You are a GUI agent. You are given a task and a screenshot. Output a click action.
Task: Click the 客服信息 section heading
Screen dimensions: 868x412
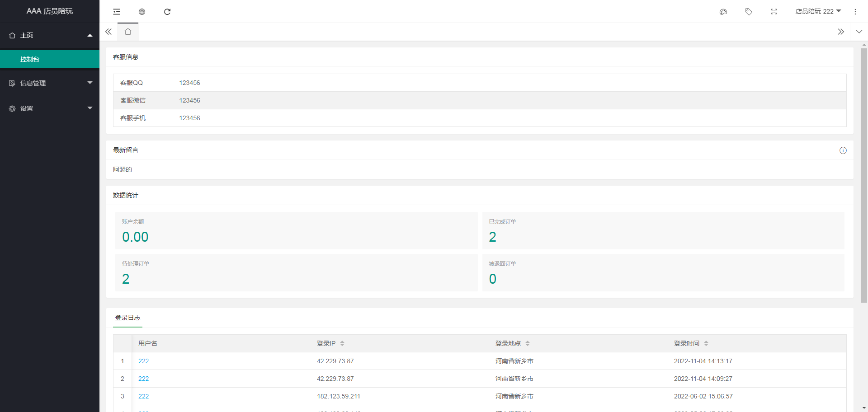click(x=126, y=57)
